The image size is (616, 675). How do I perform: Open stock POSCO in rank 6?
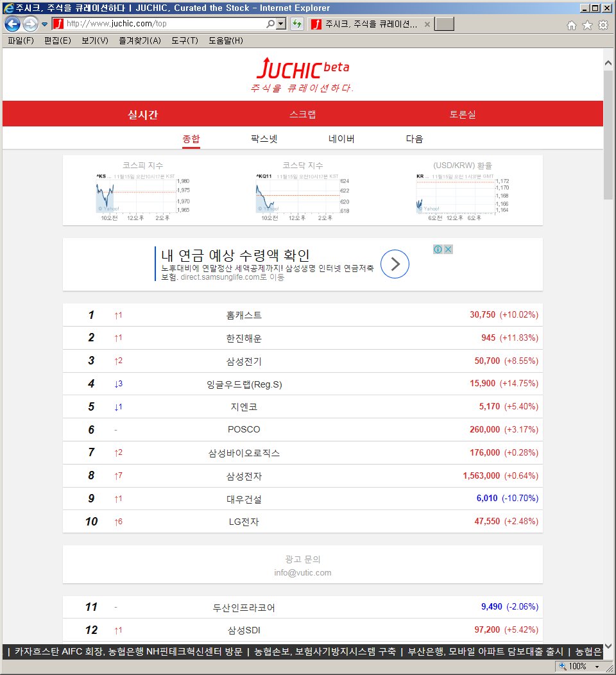[x=244, y=430]
